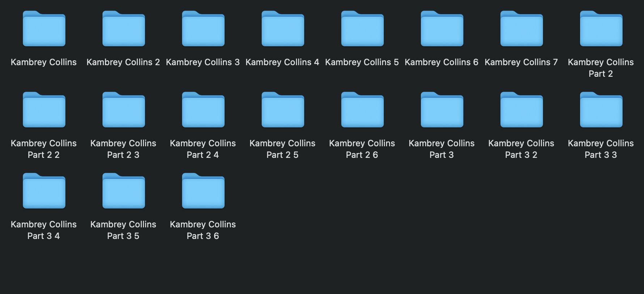Click the Kambrey Collins Part 3 2 folder icon

tap(521, 110)
